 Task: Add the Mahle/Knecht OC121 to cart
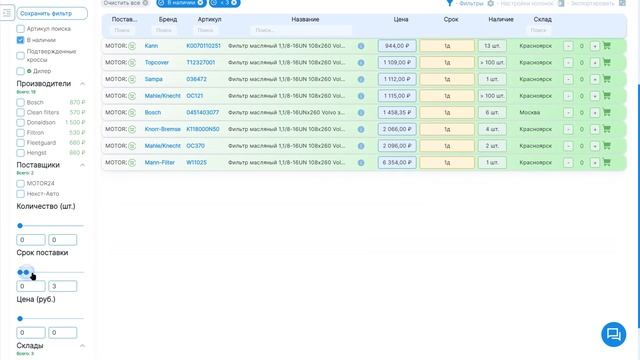pos(607,96)
